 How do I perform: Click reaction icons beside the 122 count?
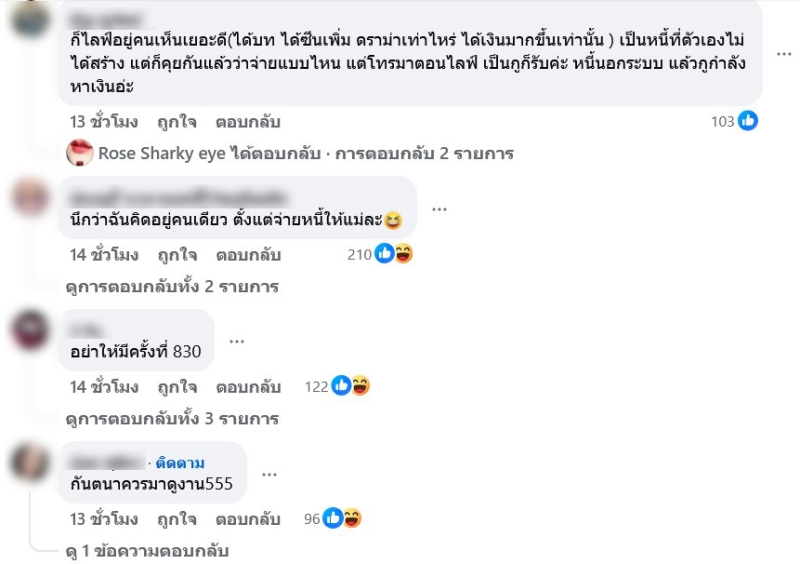pyautogui.click(x=351, y=386)
